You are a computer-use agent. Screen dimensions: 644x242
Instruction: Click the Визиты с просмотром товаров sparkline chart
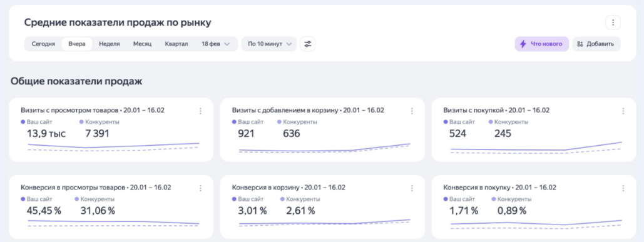point(113,147)
